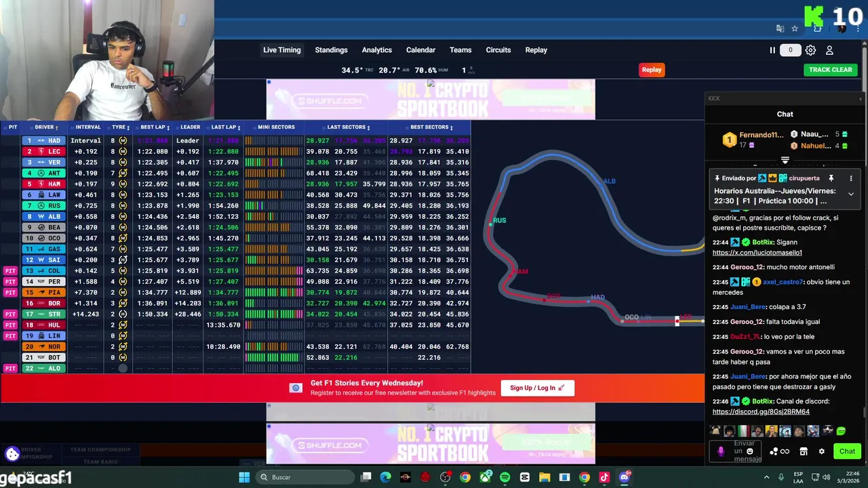Viewport: 868px width, 488px height.
Task: Open Spotify from the taskbar
Action: (x=505, y=477)
